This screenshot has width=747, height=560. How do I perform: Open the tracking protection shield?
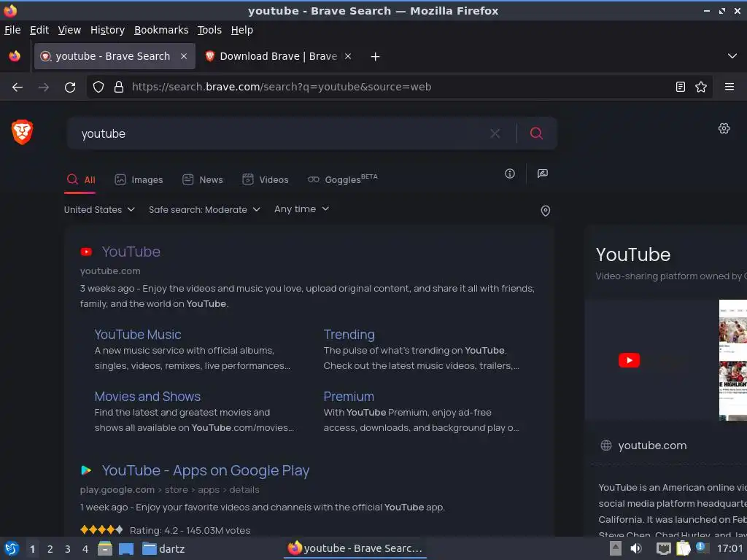point(98,87)
